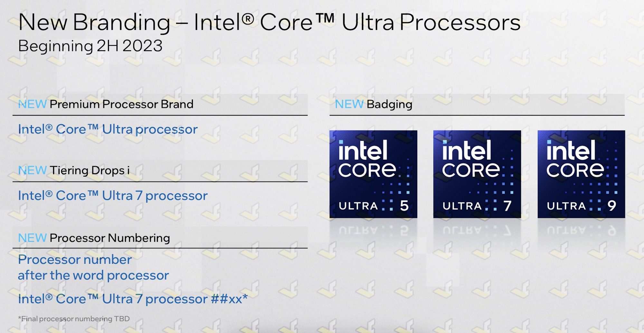The width and height of the screenshot is (644, 333).
Task: Click the Ultra 5 badge reflection
Action: (373, 230)
